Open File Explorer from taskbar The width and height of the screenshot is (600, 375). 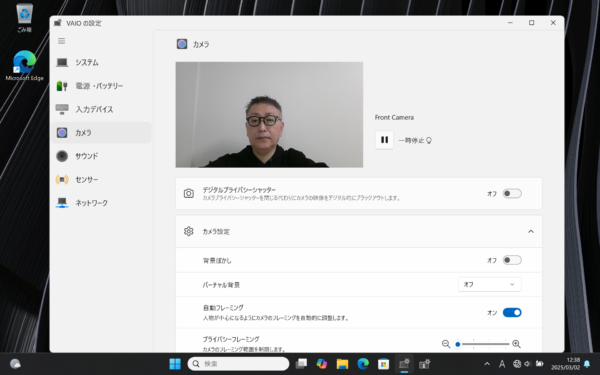[342, 364]
